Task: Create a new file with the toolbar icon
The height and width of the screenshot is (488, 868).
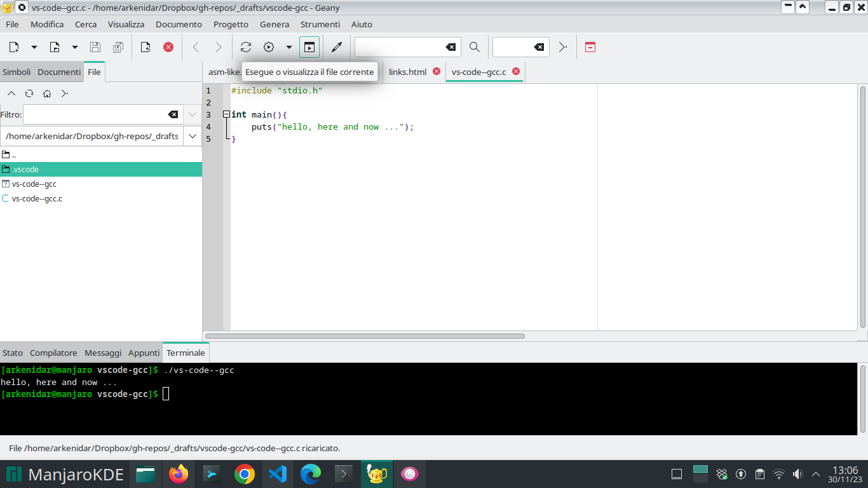Action: pyautogui.click(x=14, y=47)
